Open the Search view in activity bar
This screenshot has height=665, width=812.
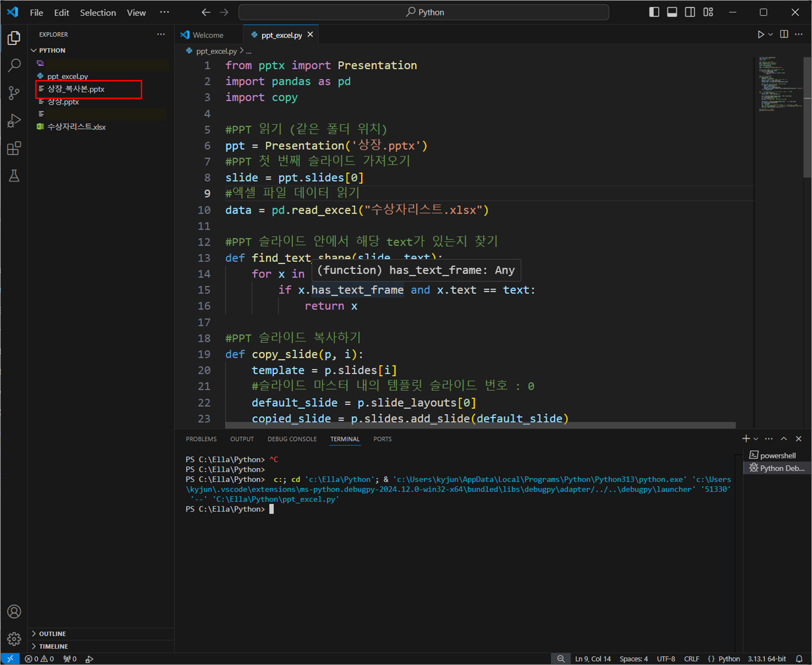pos(14,65)
